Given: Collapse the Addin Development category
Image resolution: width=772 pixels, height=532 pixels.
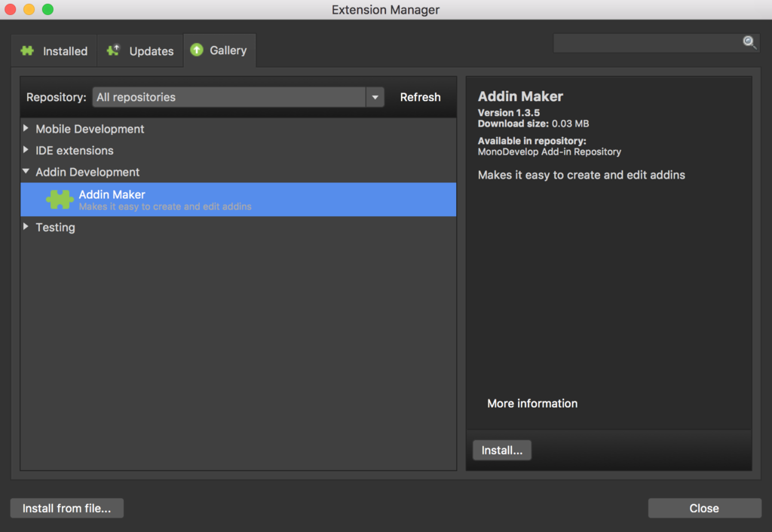Looking at the screenshot, I should 26,171.
